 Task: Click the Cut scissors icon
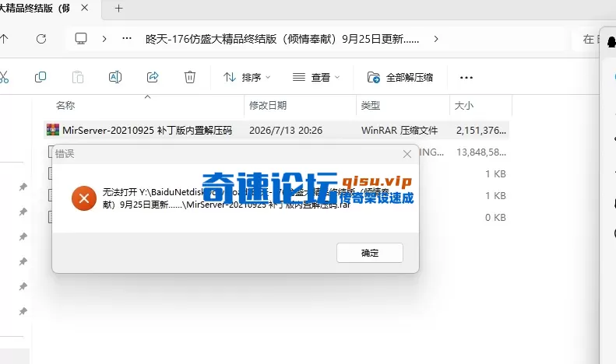(x=4, y=77)
